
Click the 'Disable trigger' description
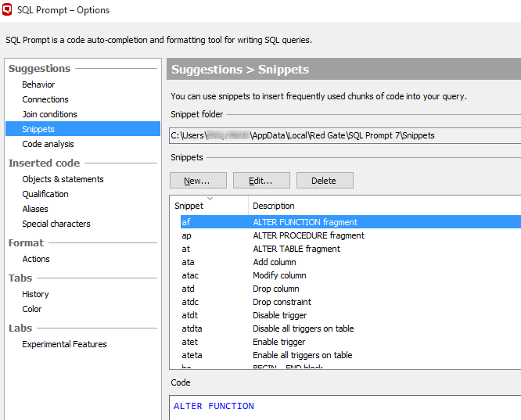(280, 315)
